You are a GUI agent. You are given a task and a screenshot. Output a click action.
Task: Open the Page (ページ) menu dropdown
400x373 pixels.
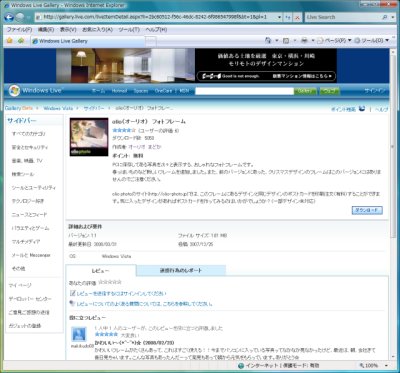coord(334,41)
